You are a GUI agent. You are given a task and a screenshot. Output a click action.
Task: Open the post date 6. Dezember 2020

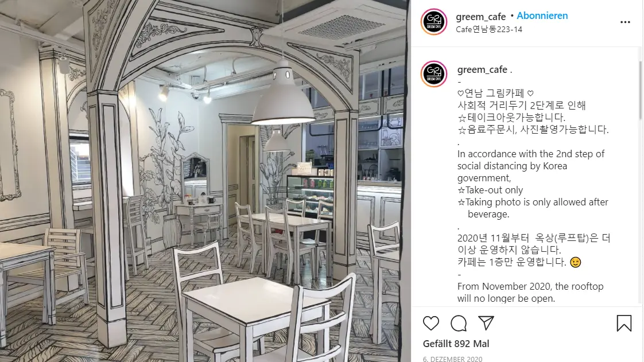coord(453,359)
